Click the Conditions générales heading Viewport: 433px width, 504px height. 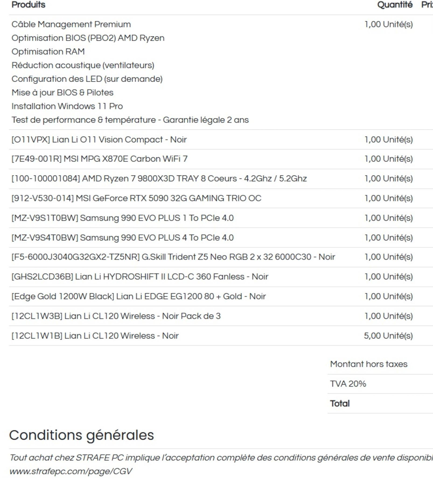(x=81, y=435)
